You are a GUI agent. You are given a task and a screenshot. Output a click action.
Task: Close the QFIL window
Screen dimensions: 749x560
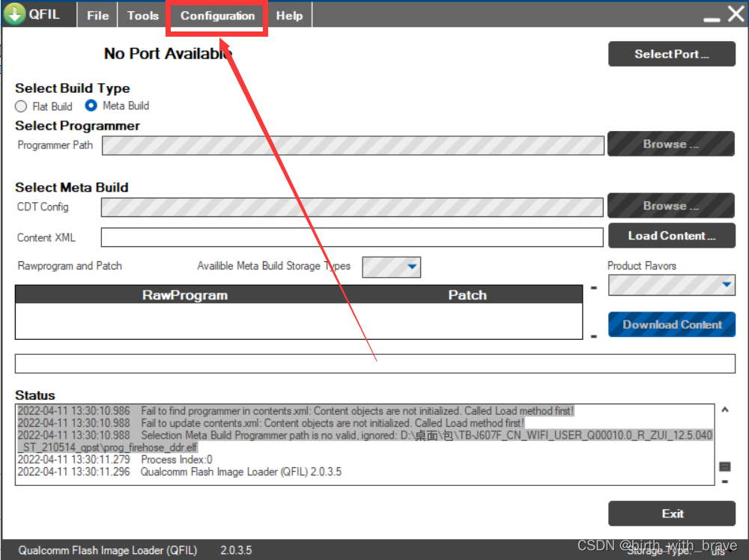click(x=736, y=13)
